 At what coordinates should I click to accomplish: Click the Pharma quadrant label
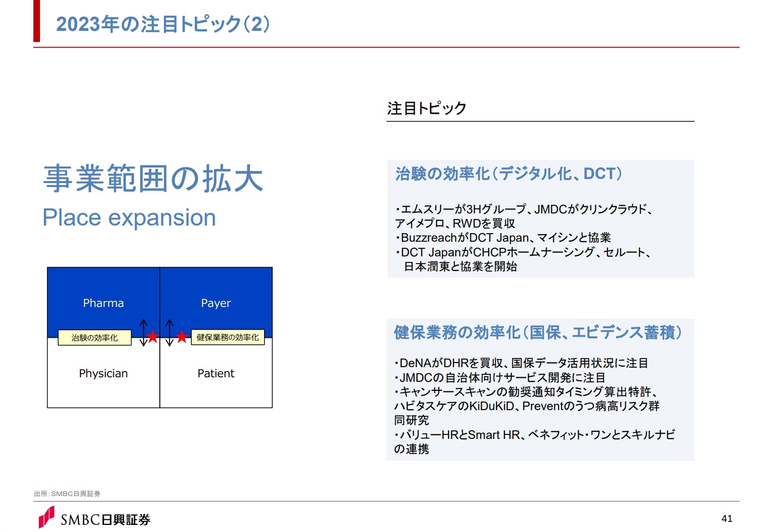point(103,303)
